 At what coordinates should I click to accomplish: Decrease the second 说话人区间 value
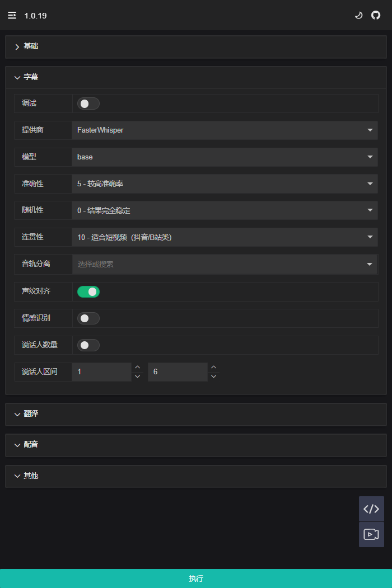[x=213, y=377]
